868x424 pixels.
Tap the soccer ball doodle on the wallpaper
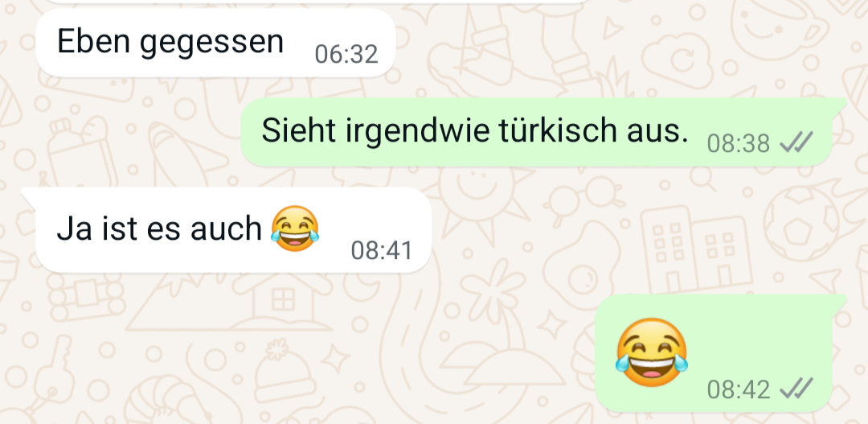pyautogui.click(x=800, y=223)
